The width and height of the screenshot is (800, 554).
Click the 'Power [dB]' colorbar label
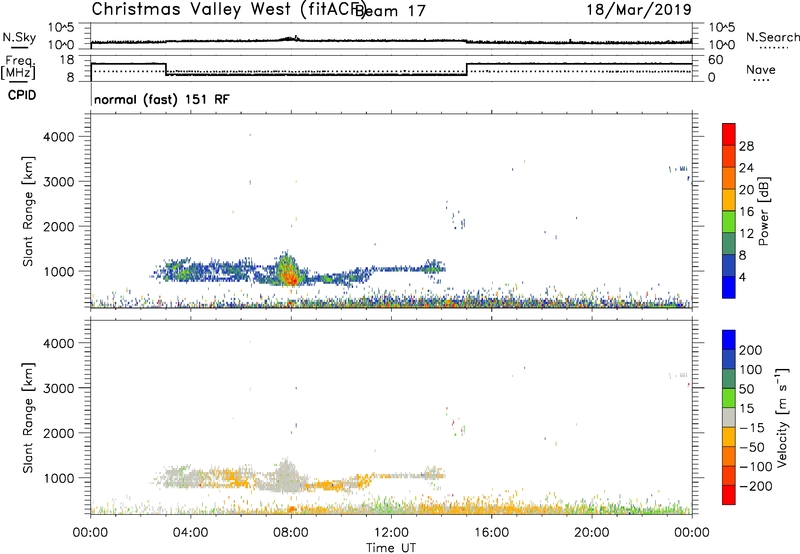[x=763, y=211]
